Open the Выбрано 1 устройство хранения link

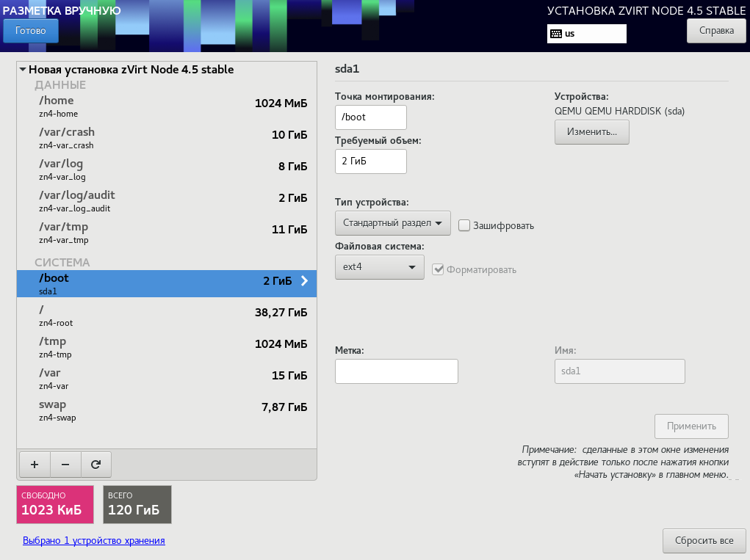coord(94,540)
